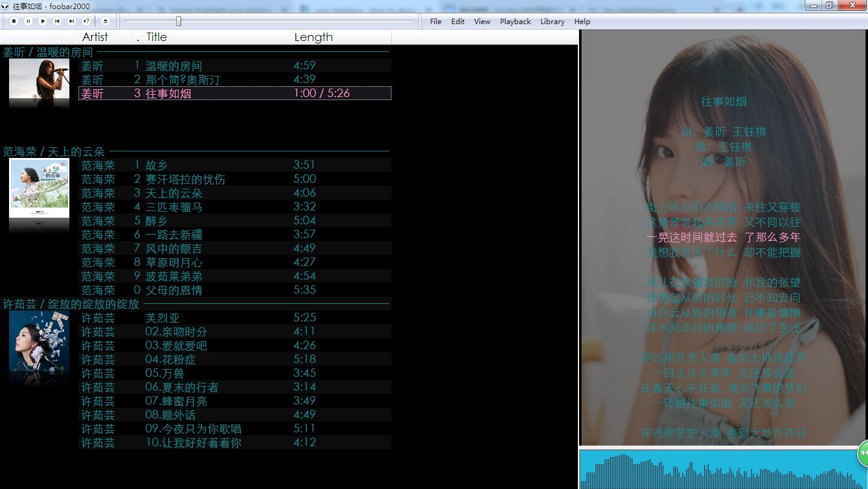Select track 赛汗塔拉的忧伤
Viewport: 868px width, 489px height.
click(x=235, y=178)
